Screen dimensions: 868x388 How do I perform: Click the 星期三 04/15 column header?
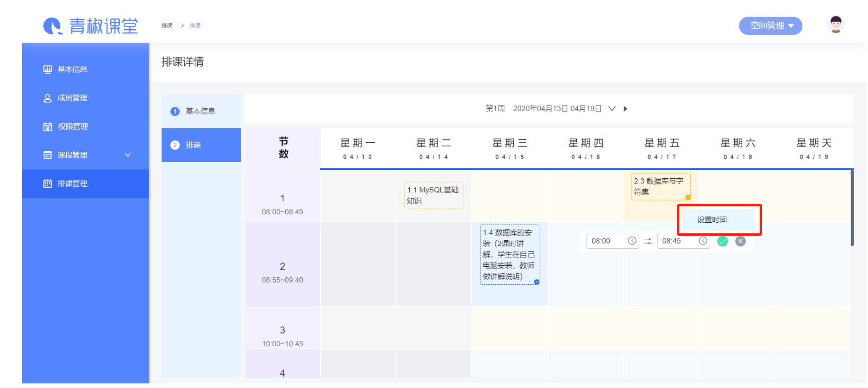click(510, 149)
